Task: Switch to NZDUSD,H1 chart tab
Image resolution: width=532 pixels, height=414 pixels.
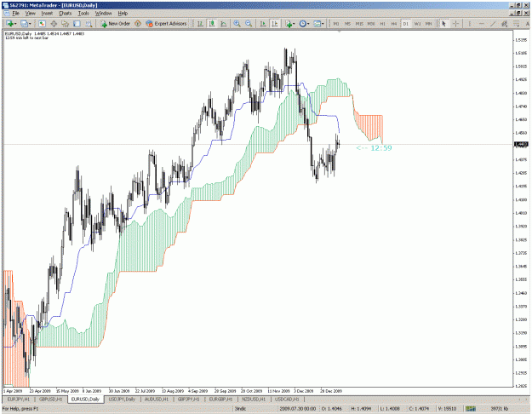Action: 254,399
